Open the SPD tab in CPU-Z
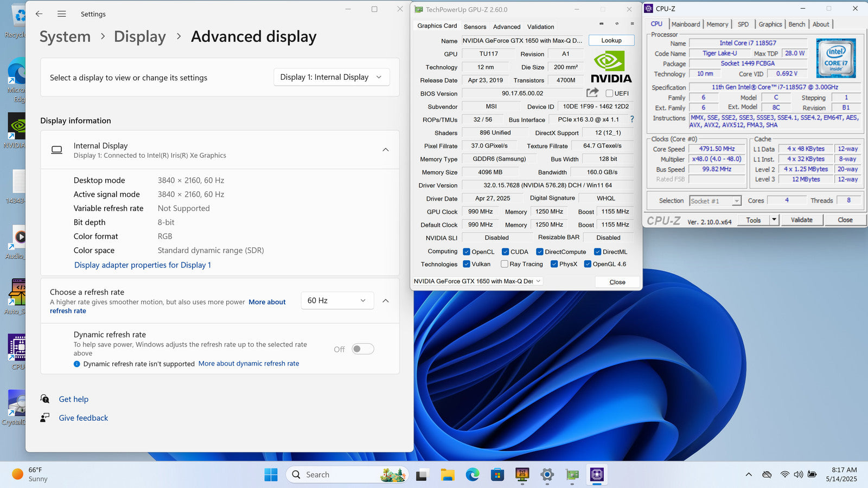Image resolution: width=868 pixels, height=488 pixels. [x=743, y=24]
